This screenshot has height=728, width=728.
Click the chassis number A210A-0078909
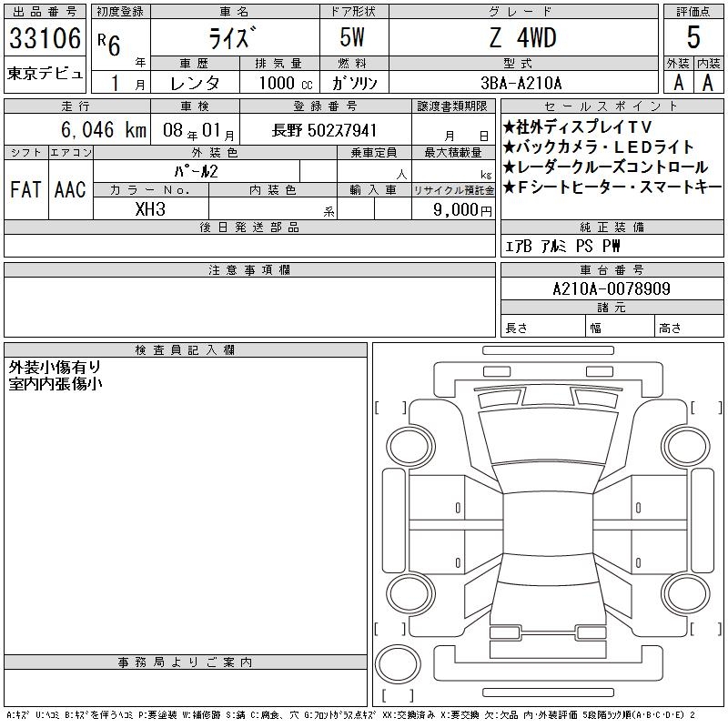click(x=612, y=288)
